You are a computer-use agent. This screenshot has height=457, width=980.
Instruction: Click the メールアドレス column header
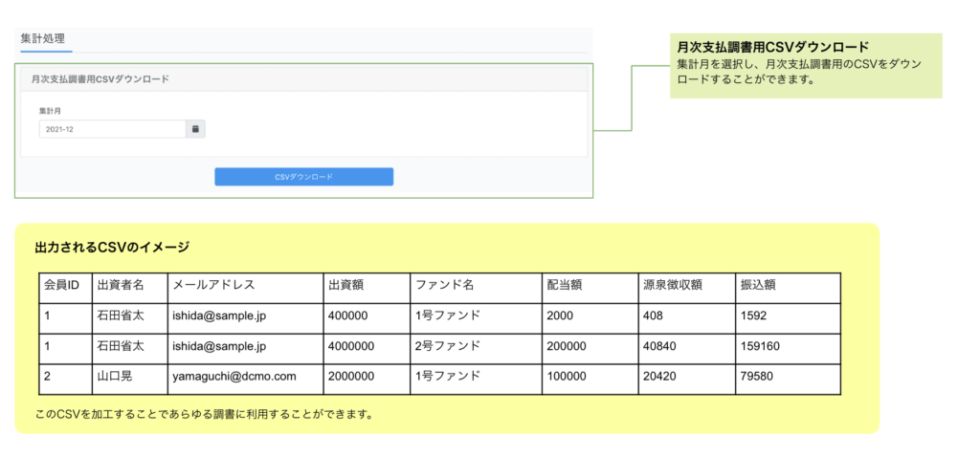[x=212, y=285]
